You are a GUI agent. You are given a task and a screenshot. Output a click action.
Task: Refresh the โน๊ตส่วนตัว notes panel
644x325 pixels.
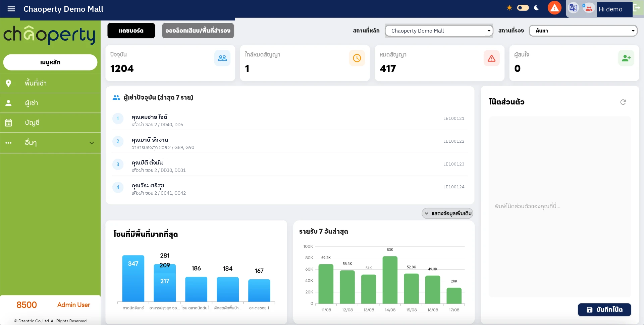pyautogui.click(x=623, y=102)
